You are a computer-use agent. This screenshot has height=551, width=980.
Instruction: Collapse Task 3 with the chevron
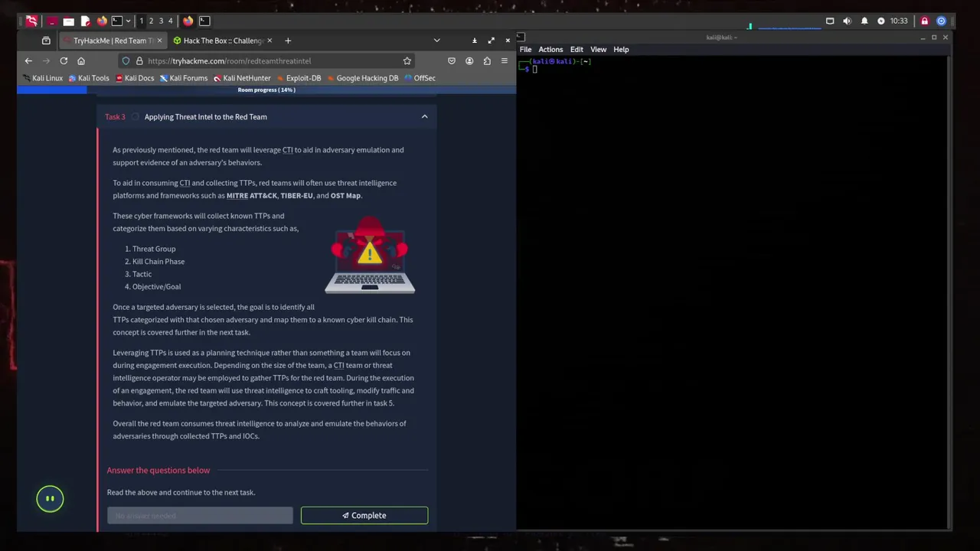(424, 116)
